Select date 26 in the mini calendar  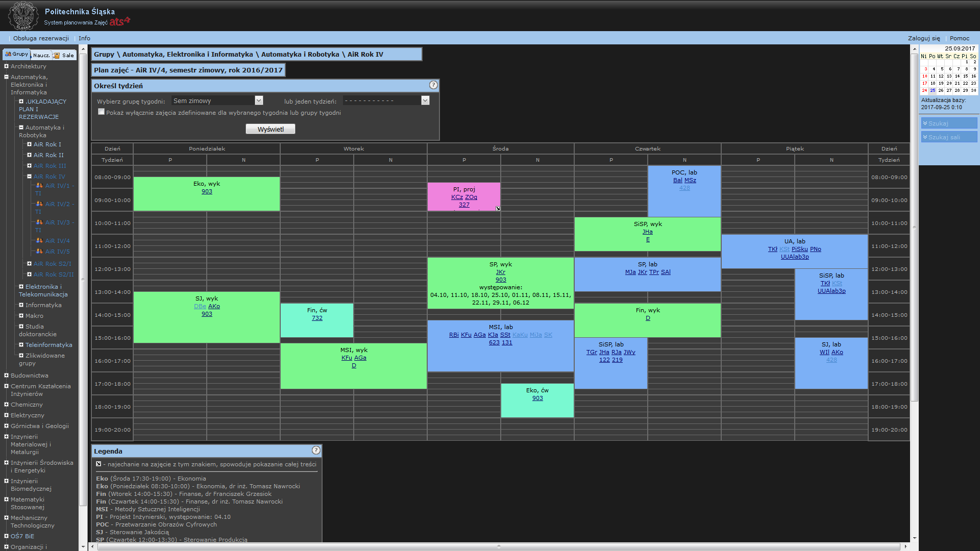[941, 90]
